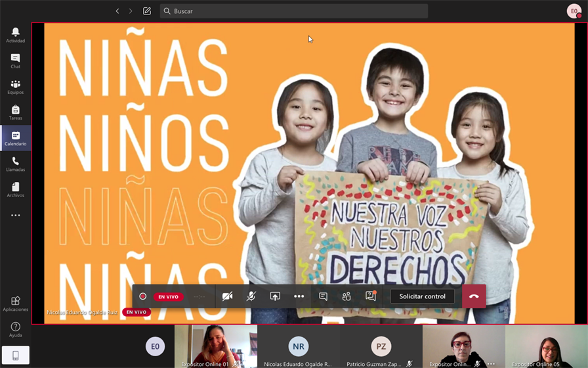Open Archivos in the sidebar
588x368 pixels.
(15, 190)
